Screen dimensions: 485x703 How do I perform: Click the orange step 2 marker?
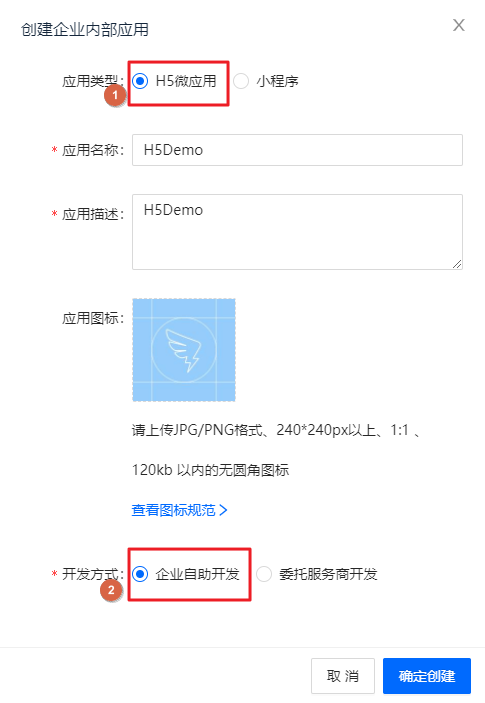point(111,590)
